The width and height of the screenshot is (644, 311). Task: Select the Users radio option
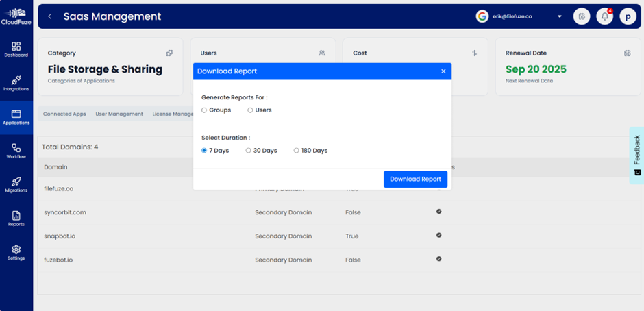[250, 110]
